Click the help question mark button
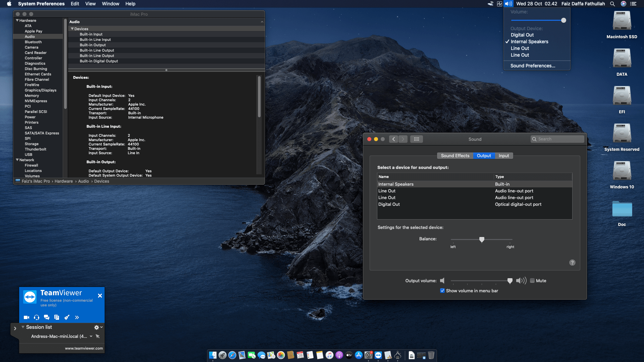 pyautogui.click(x=572, y=263)
